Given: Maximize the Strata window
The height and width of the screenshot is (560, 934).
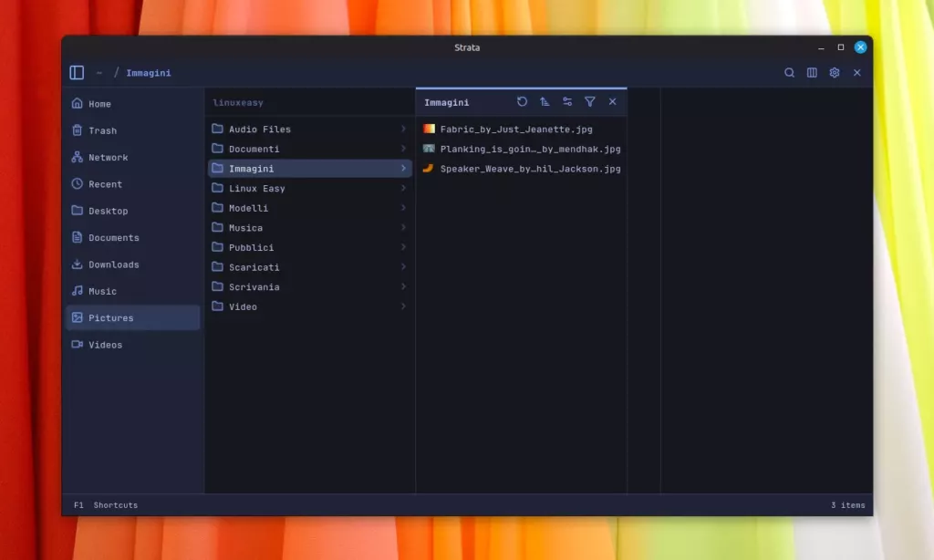Looking at the screenshot, I should click(841, 47).
